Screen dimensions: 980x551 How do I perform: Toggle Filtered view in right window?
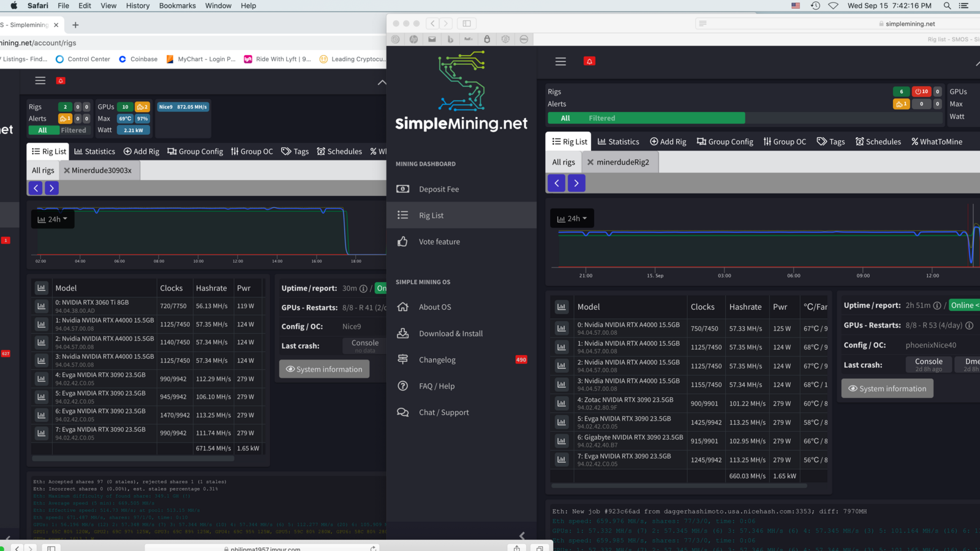coord(602,118)
